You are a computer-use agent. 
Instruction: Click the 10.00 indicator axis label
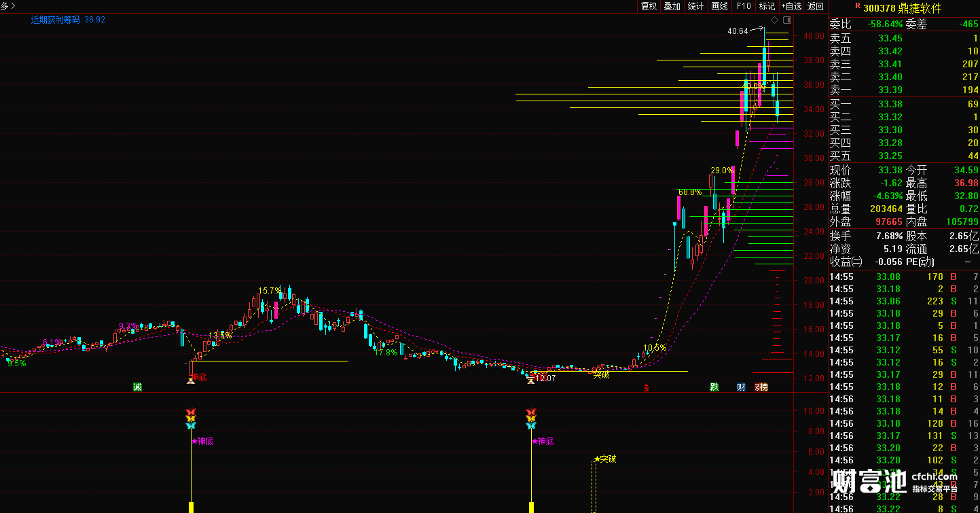(814, 411)
